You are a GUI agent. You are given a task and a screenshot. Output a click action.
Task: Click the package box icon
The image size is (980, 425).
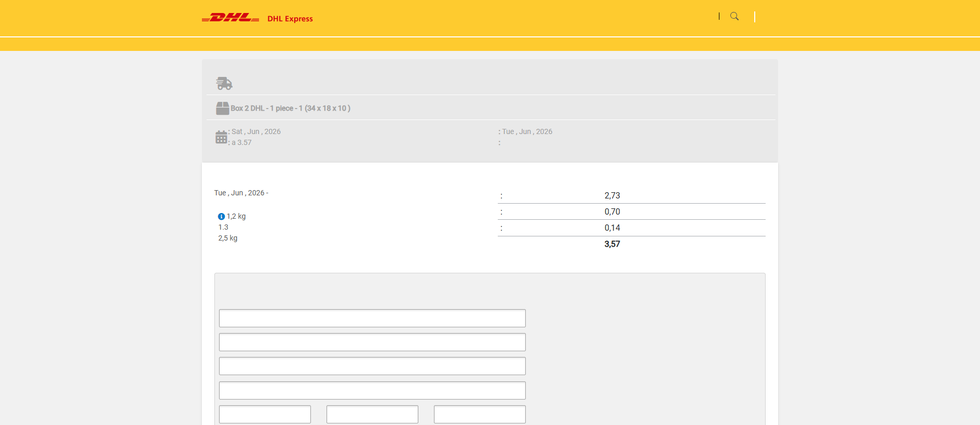223,108
